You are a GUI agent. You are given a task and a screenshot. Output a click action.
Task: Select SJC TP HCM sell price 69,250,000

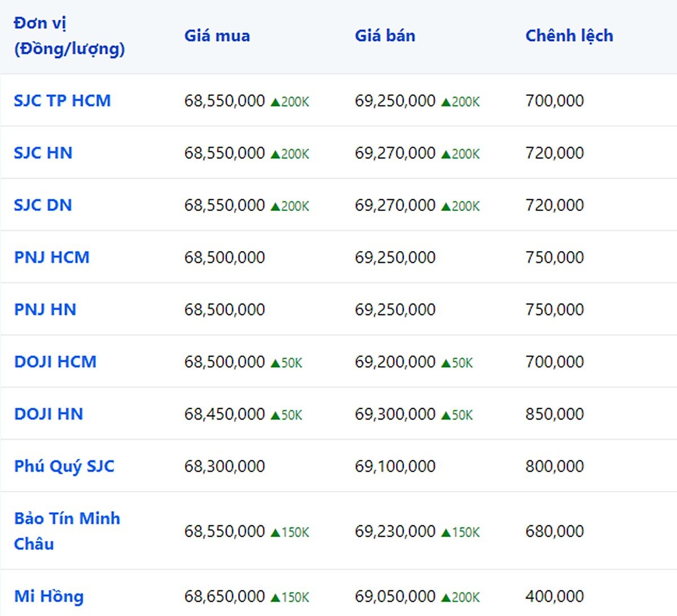click(x=395, y=101)
